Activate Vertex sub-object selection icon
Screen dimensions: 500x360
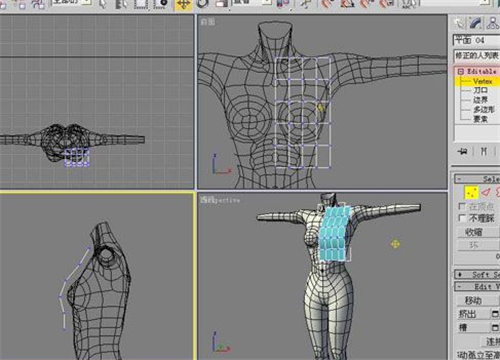click(471, 192)
